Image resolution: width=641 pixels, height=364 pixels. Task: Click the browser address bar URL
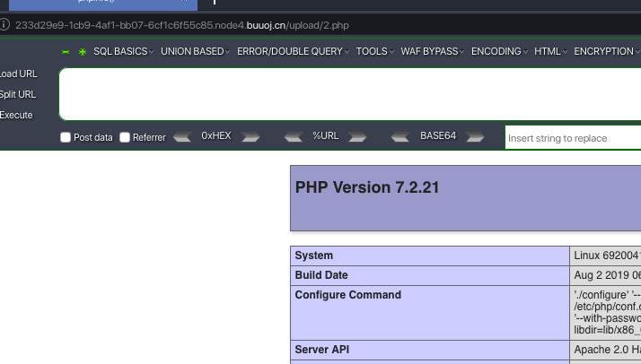click(x=182, y=25)
